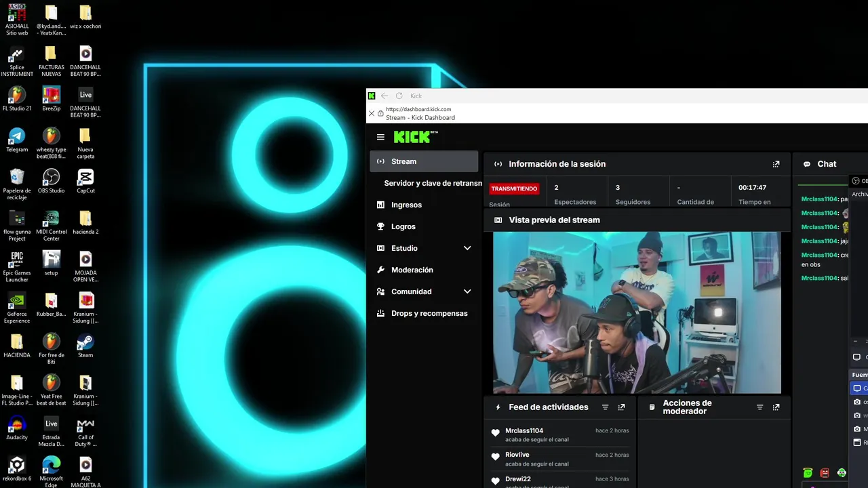Pop out the Acciones de moderador panel
868x488 pixels.
point(776,407)
